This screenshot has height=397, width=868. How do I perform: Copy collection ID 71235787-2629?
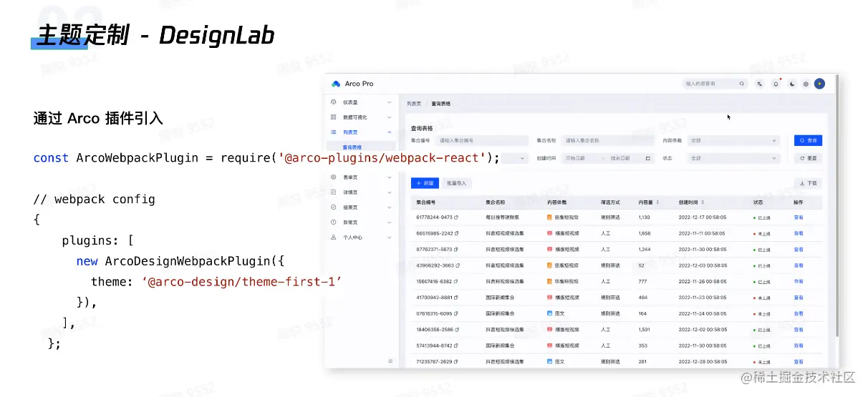456,362
